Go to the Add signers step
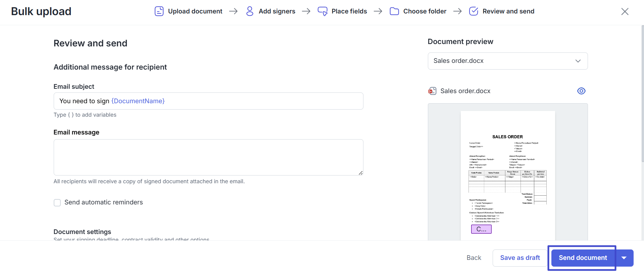644x273 pixels. (x=277, y=11)
